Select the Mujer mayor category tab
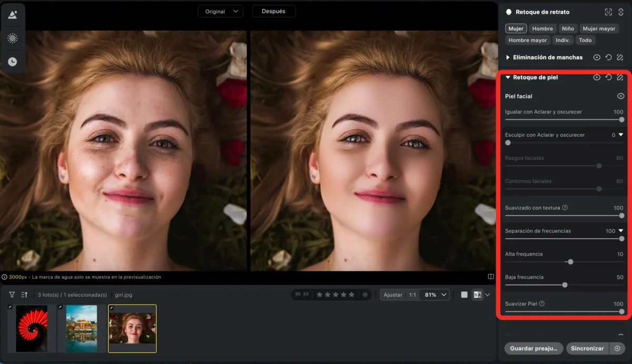This screenshot has width=632, height=364. (599, 28)
